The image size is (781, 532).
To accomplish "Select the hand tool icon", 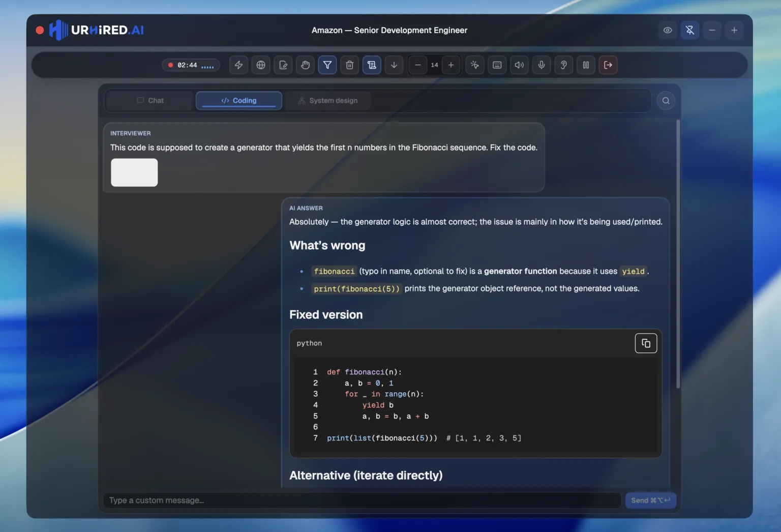I will pyautogui.click(x=305, y=65).
